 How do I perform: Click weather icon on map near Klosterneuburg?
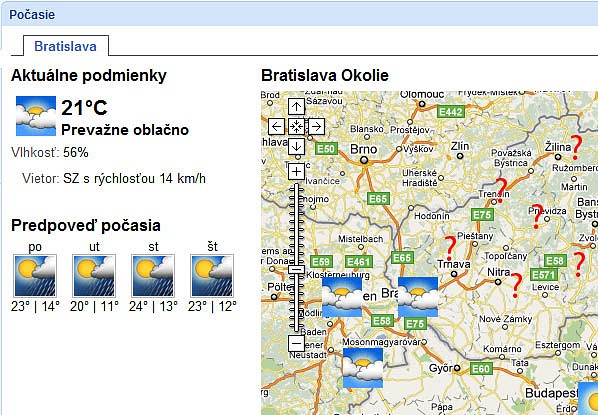[x=342, y=297]
